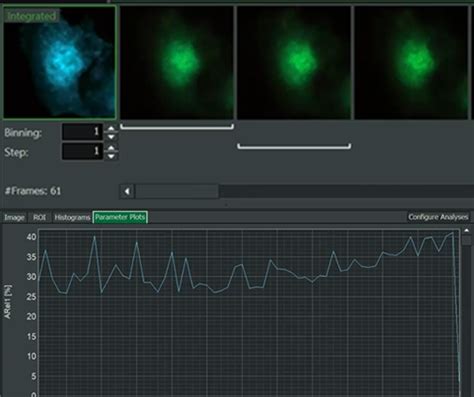This screenshot has width=474, height=397.
Task: Decrease the Binning value with down arrow
Action: click(x=111, y=137)
